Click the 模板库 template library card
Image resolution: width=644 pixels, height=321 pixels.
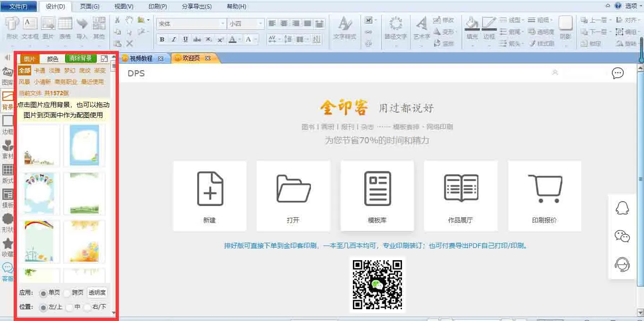(377, 196)
